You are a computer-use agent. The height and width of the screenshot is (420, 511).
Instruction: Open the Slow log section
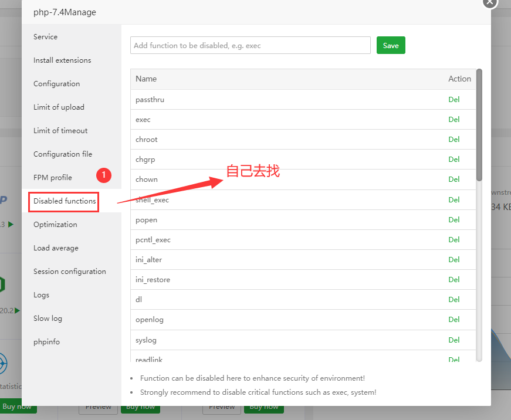[x=48, y=319]
